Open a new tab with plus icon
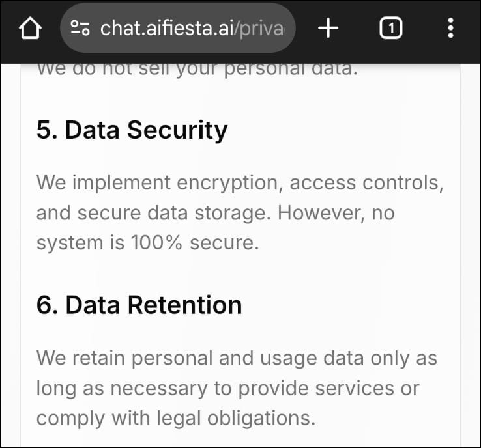The image size is (481, 448). [328, 29]
